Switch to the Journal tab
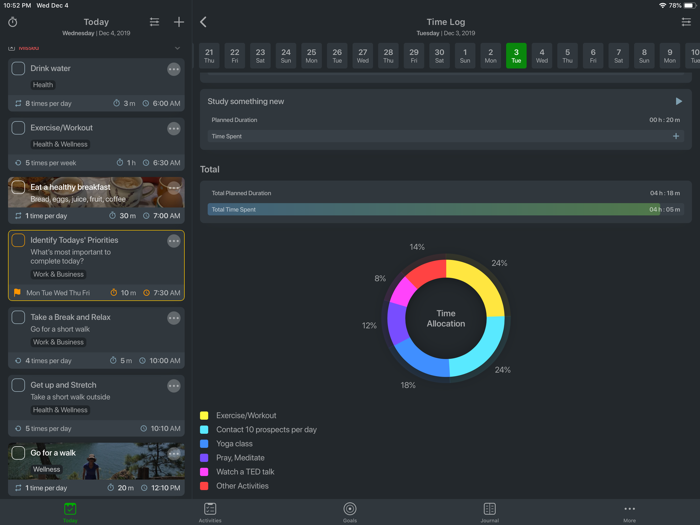700x525 pixels. (489, 512)
